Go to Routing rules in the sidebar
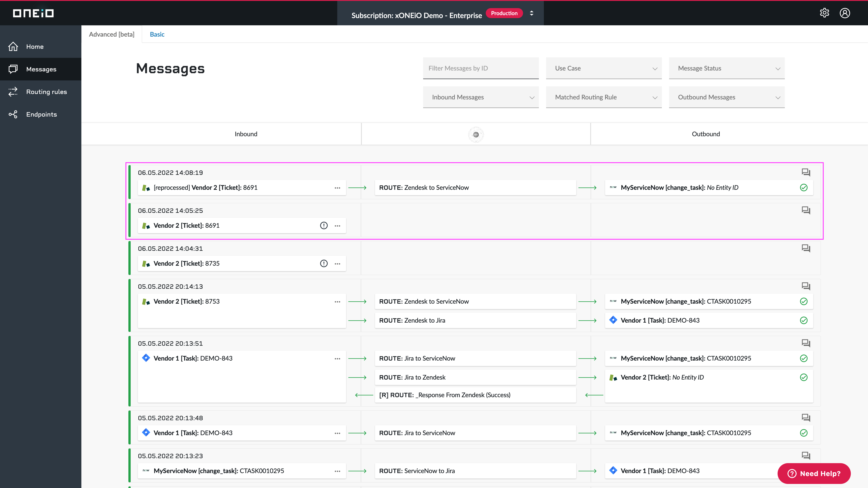This screenshot has height=488, width=868. [x=41, y=91]
